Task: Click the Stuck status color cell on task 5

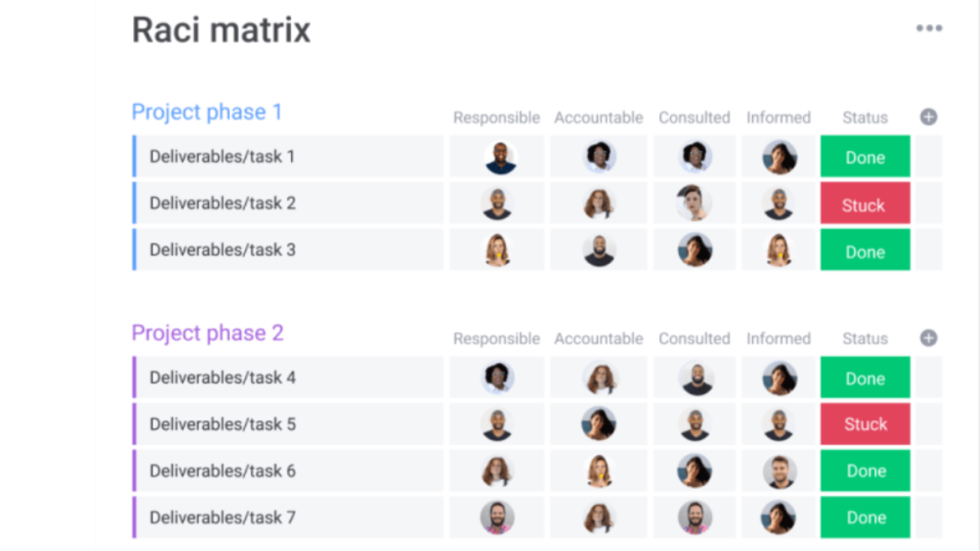Action: [x=864, y=424]
